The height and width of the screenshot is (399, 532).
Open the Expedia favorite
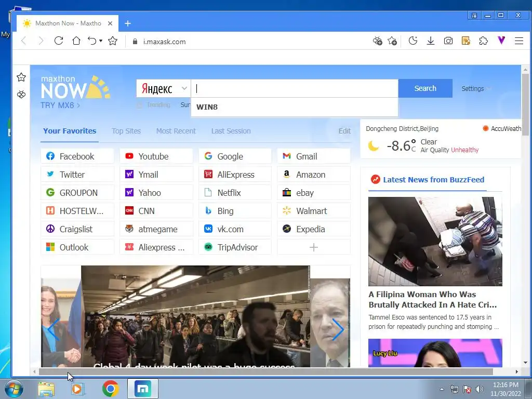point(314,229)
